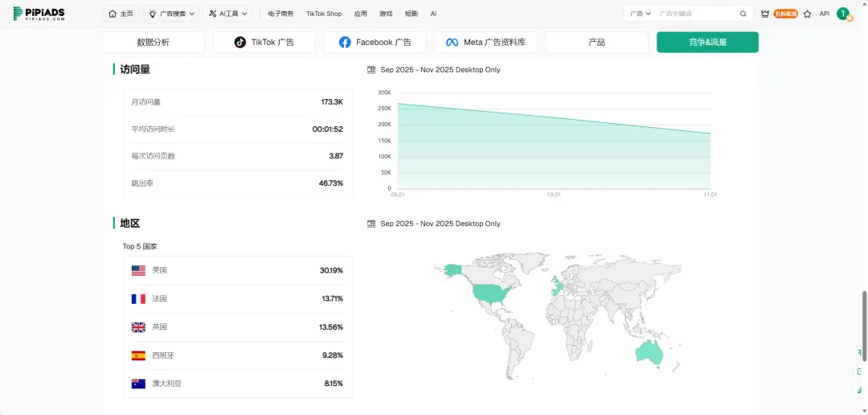This screenshot has width=868, height=415.
Task: Click the API link
Action: tap(824, 14)
